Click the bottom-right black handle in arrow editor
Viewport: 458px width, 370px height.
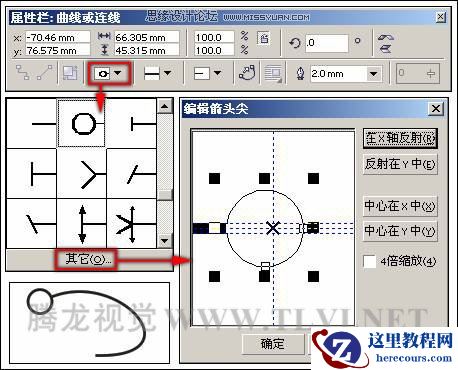click(x=313, y=276)
